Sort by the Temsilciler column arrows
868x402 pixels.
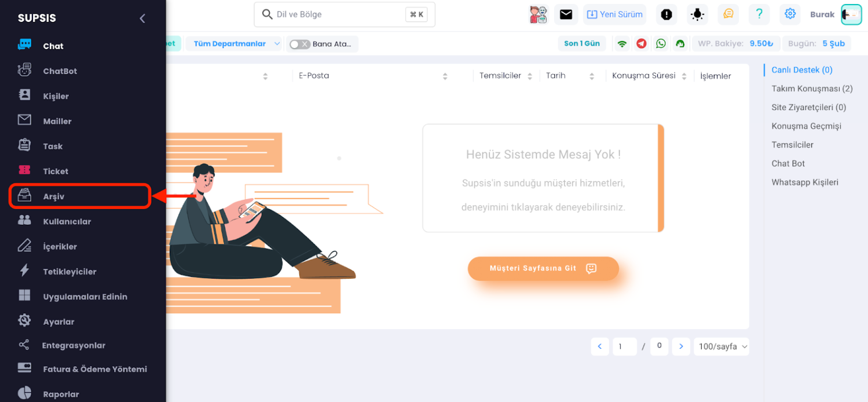click(530, 76)
